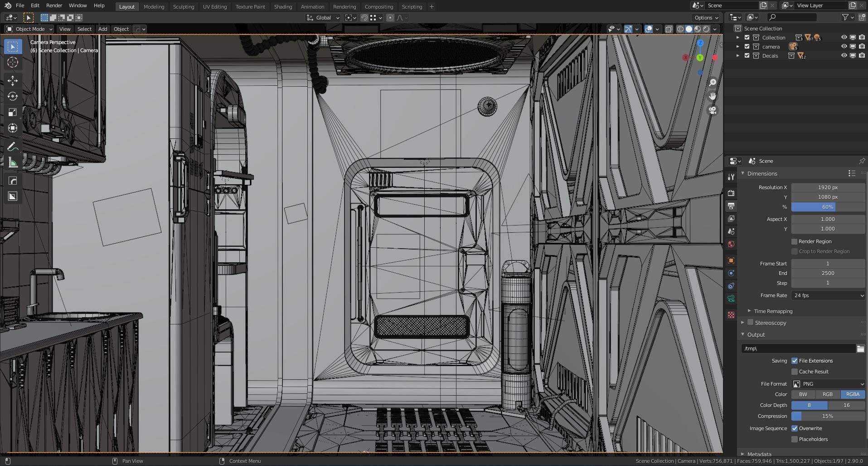Exclude the Collection row via its checkbox
The height and width of the screenshot is (466, 868).
pos(747,38)
